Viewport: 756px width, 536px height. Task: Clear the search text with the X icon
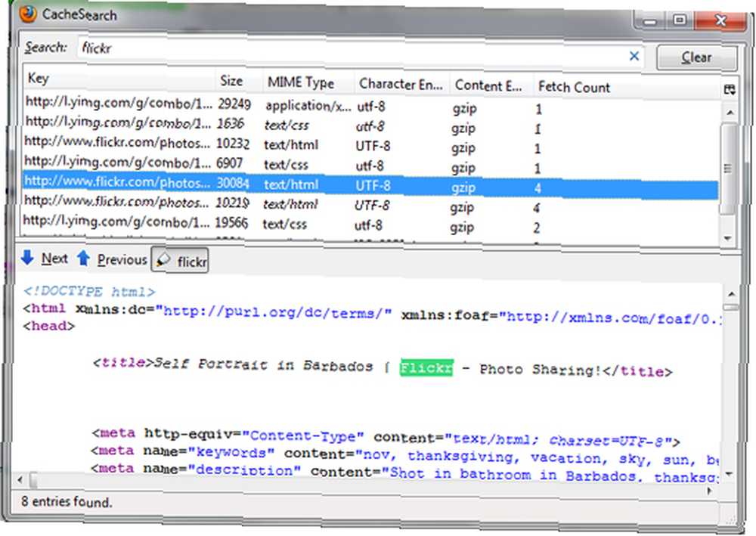pyautogui.click(x=634, y=56)
